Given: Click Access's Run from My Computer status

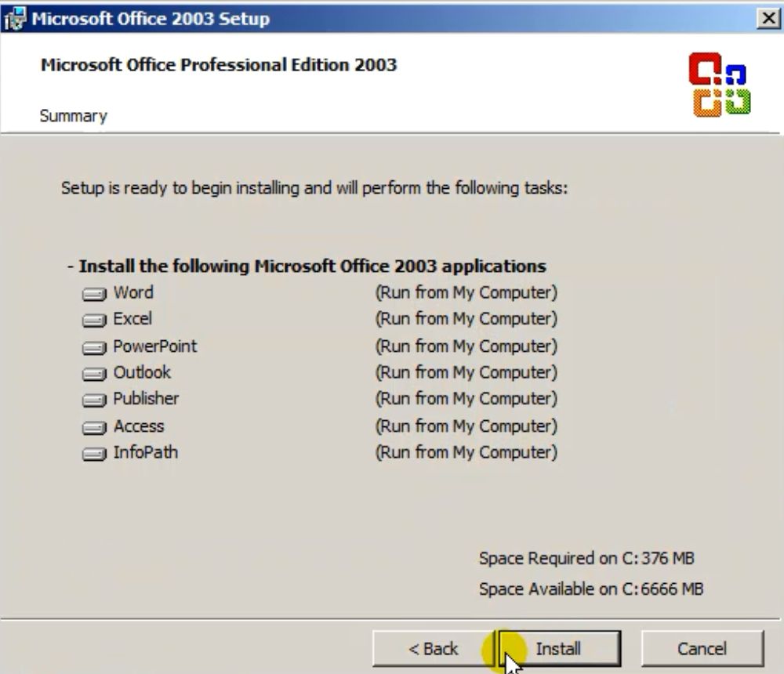Looking at the screenshot, I should pyautogui.click(x=466, y=426).
